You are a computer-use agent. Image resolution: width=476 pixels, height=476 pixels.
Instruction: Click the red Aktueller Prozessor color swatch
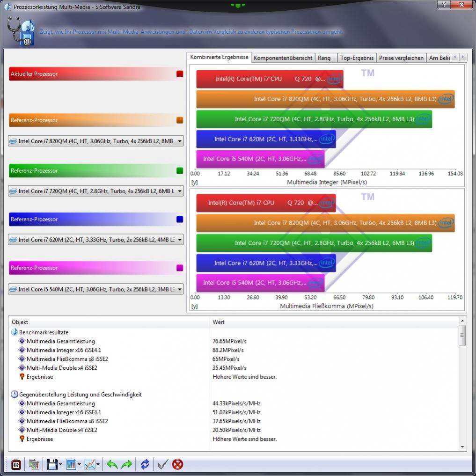point(180,74)
